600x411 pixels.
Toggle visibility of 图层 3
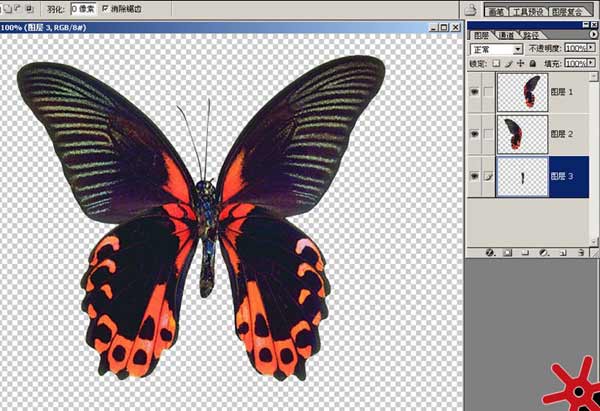[475, 176]
